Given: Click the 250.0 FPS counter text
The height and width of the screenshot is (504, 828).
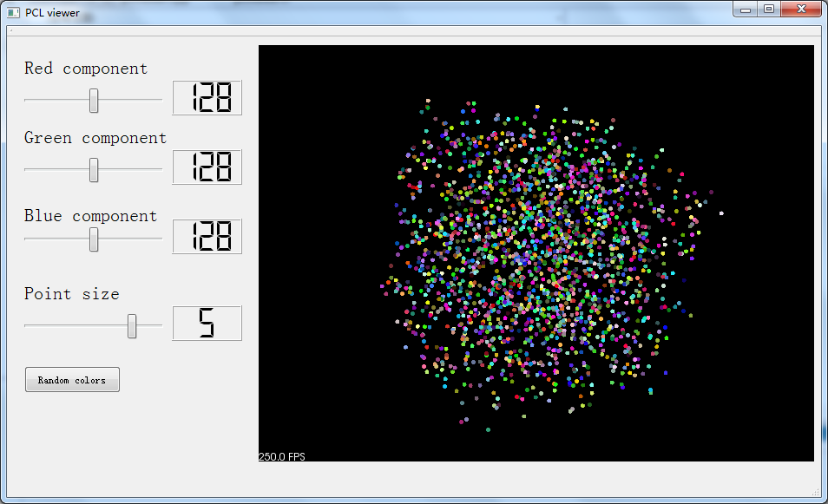Looking at the screenshot, I should 281,456.
